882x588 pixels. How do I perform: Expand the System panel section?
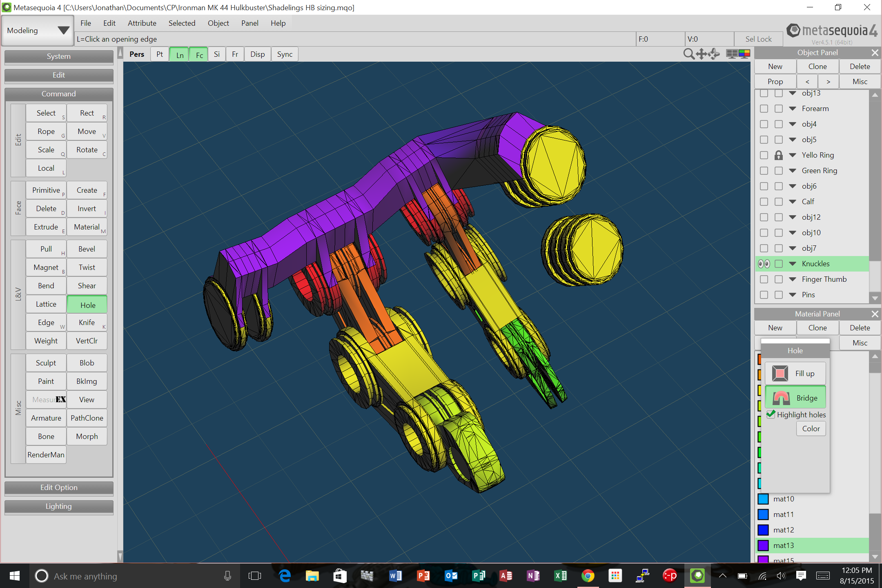click(59, 56)
